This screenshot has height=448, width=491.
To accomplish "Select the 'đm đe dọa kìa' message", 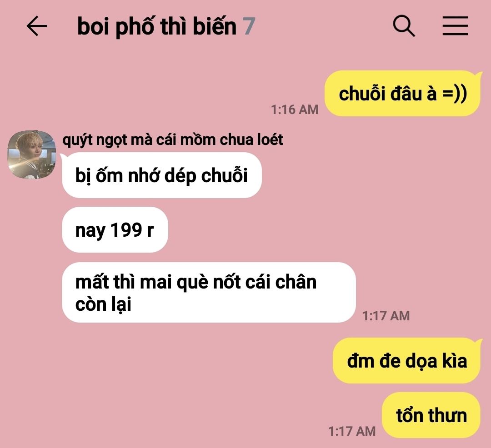I will click(407, 360).
